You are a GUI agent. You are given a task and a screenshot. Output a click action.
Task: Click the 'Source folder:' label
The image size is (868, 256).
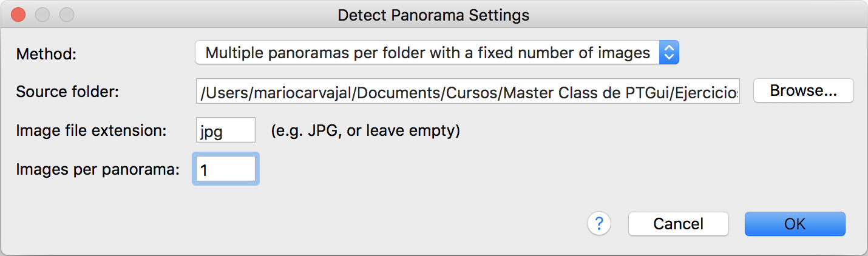point(67,92)
